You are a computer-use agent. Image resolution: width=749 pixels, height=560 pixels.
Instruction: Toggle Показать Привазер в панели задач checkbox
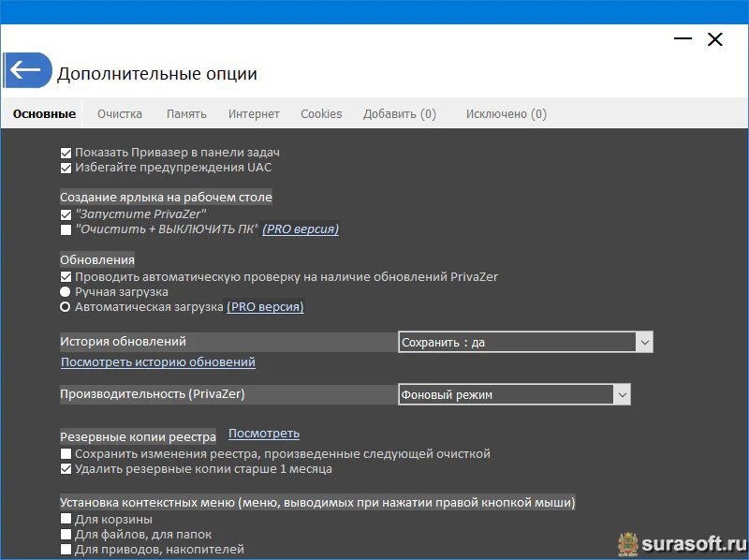pyautogui.click(x=66, y=153)
